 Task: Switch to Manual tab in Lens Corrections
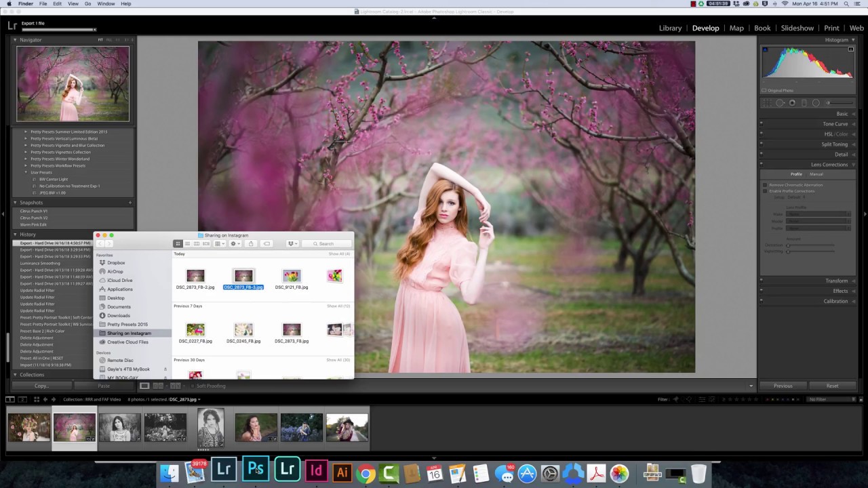click(816, 174)
